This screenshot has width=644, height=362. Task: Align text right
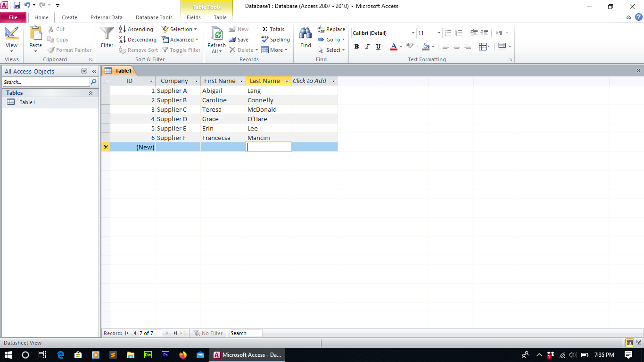(468, 47)
